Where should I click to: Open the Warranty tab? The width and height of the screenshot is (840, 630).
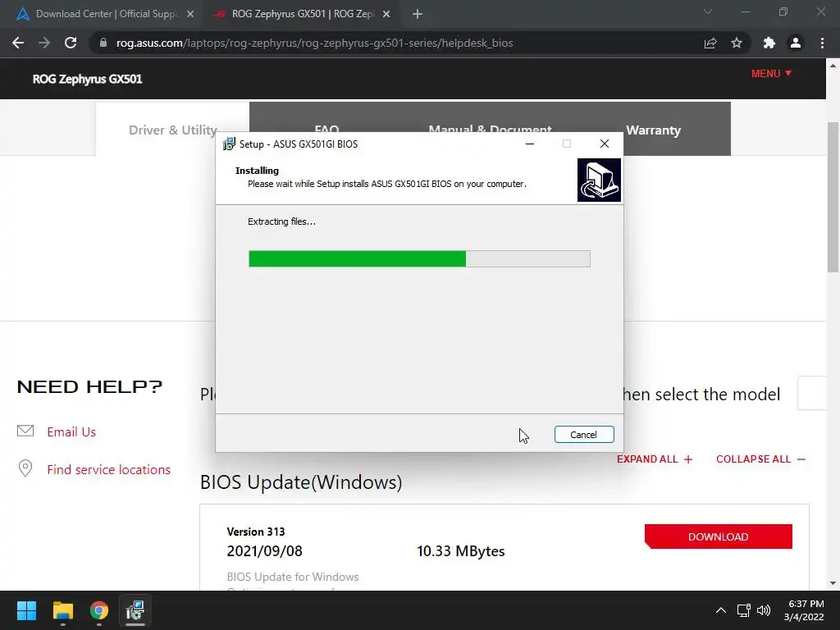(x=653, y=130)
